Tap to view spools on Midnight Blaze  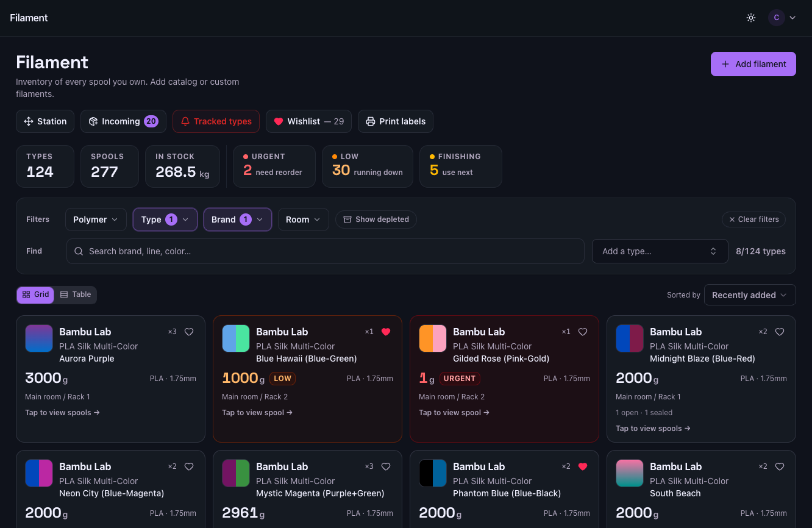(x=653, y=429)
